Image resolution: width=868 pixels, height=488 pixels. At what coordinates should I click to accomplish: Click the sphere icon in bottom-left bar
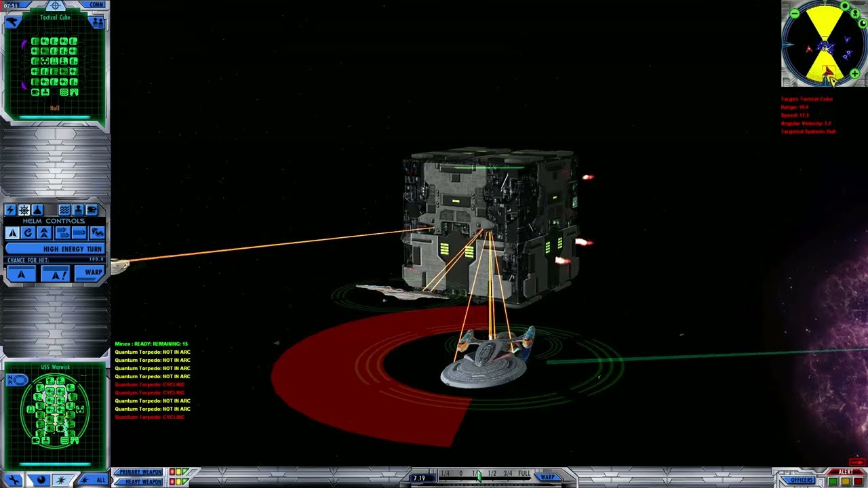pyautogui.click(x=40, y=480)
